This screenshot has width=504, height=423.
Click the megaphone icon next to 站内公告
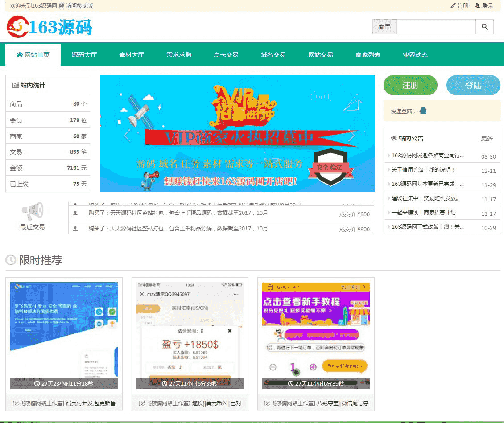coord(395,138)
